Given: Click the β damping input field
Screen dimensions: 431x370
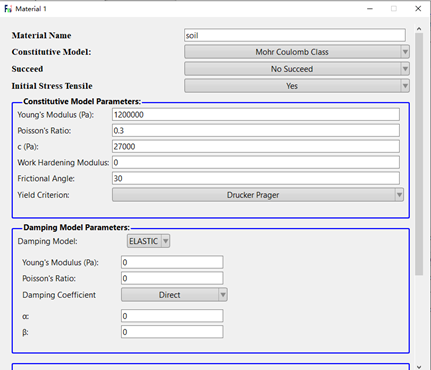Looking at the screenshot, I should click(172, 332).
